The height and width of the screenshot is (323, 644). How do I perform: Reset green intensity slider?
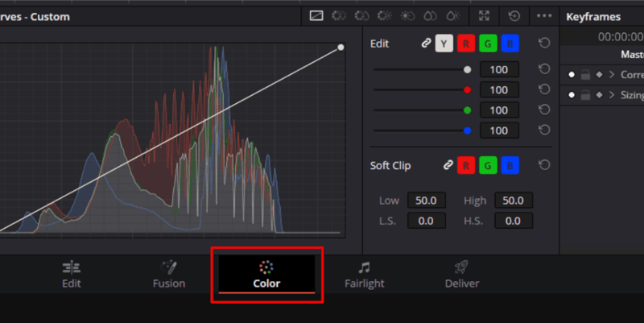[x=544, y=110]
